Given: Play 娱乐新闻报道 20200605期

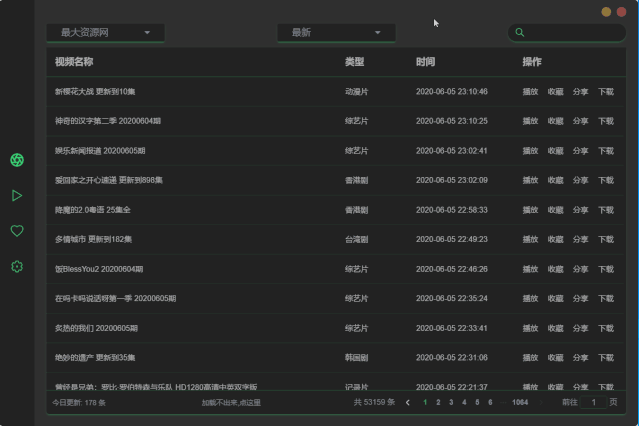Looking at the screenshot, I should [x=530, y=151].
